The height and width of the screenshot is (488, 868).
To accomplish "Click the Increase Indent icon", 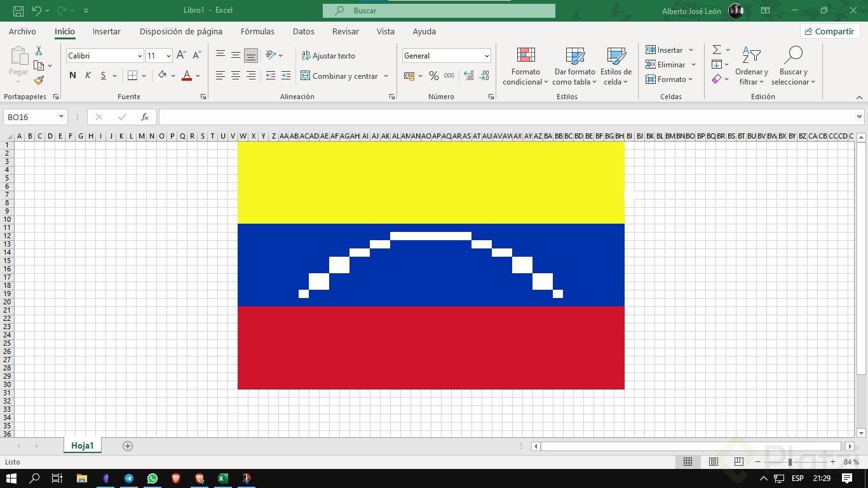I will [x=286, y=76].
